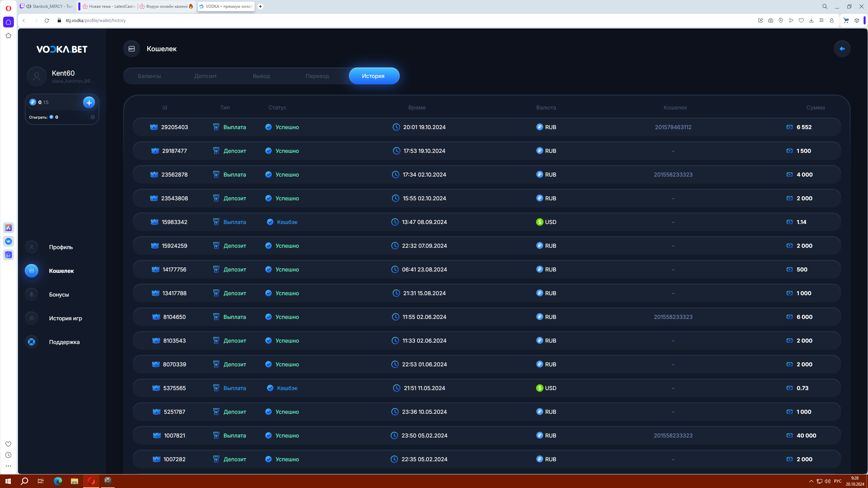This screenshot has height=488, width=868.
Task: Switch to the Балансы tab
Action: pos(149,76)
